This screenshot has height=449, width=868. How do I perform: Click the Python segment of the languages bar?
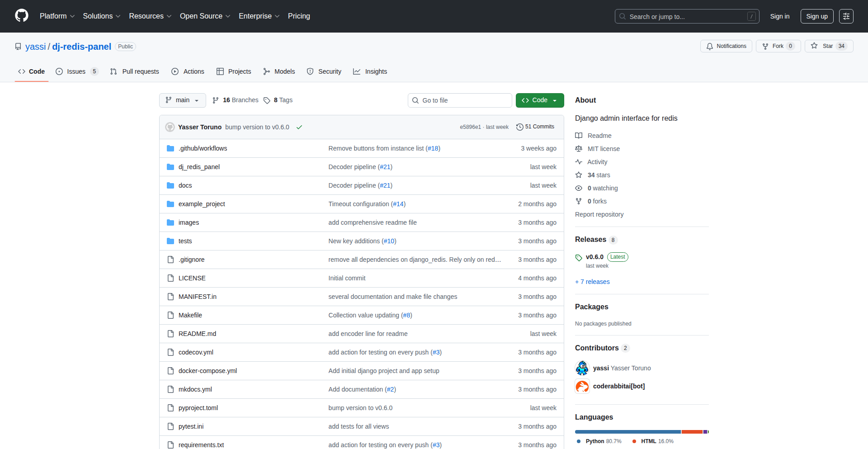(x=627, y=431)
